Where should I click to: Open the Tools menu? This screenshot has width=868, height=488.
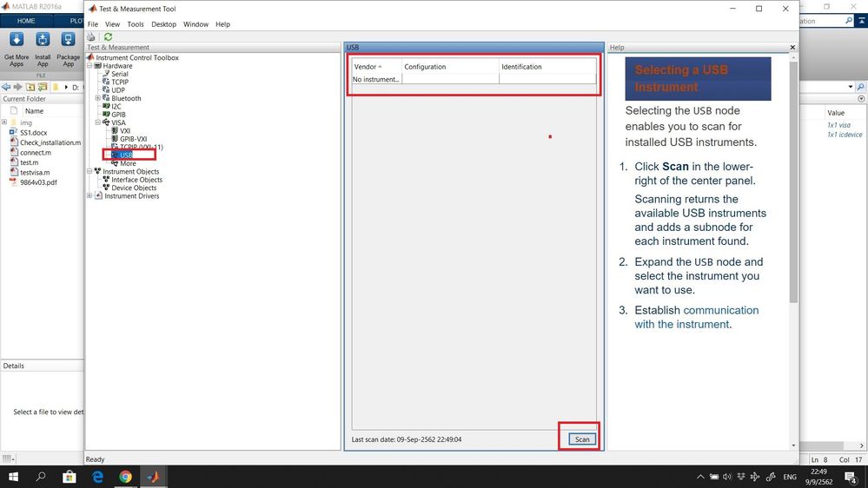[x=135, y=24]
